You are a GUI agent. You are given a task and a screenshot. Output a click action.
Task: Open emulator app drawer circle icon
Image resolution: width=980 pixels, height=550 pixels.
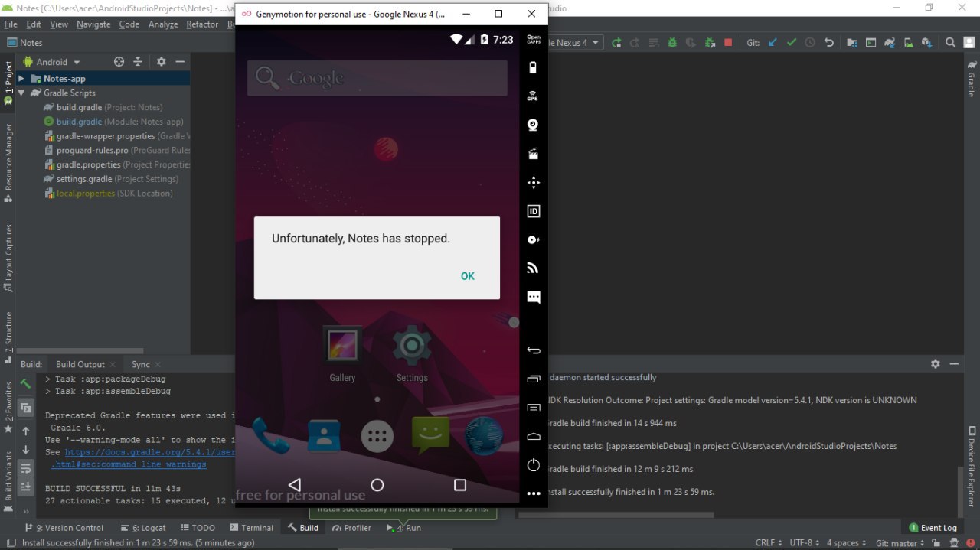[377, 436]
